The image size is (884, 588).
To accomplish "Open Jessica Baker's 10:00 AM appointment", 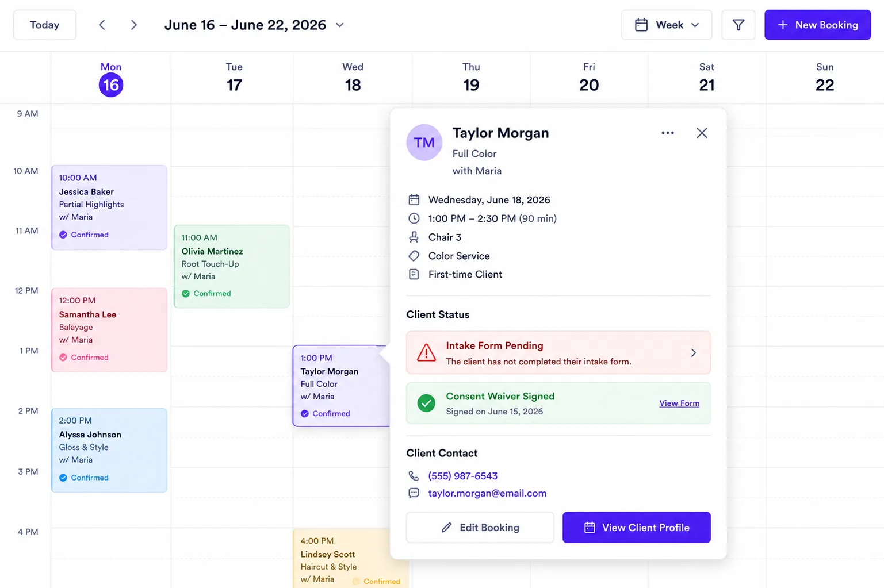I will [109, 207].
